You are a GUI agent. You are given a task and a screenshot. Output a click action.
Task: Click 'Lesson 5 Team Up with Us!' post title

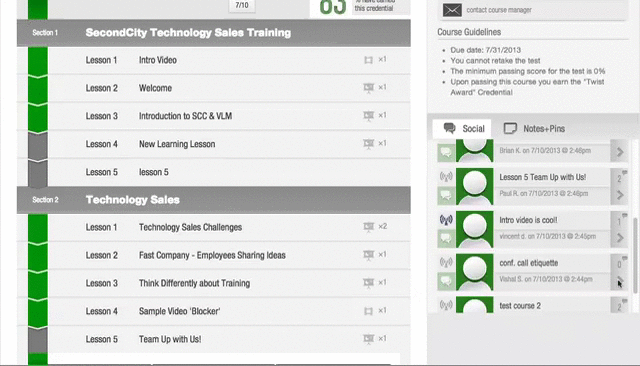(543, 177)
